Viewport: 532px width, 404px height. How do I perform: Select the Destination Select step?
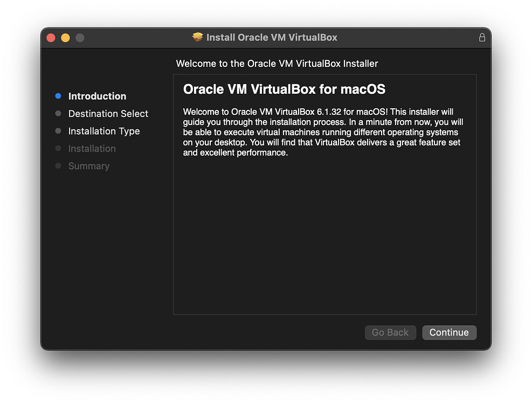108,114
